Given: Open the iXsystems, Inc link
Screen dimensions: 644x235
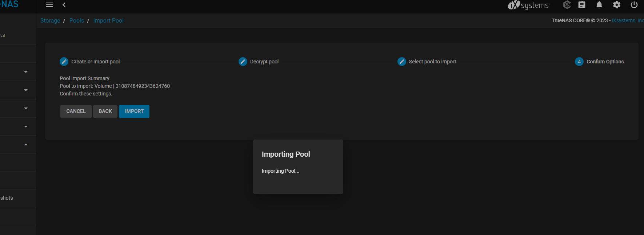Looking at the screenshot, I should click(628, 21).
